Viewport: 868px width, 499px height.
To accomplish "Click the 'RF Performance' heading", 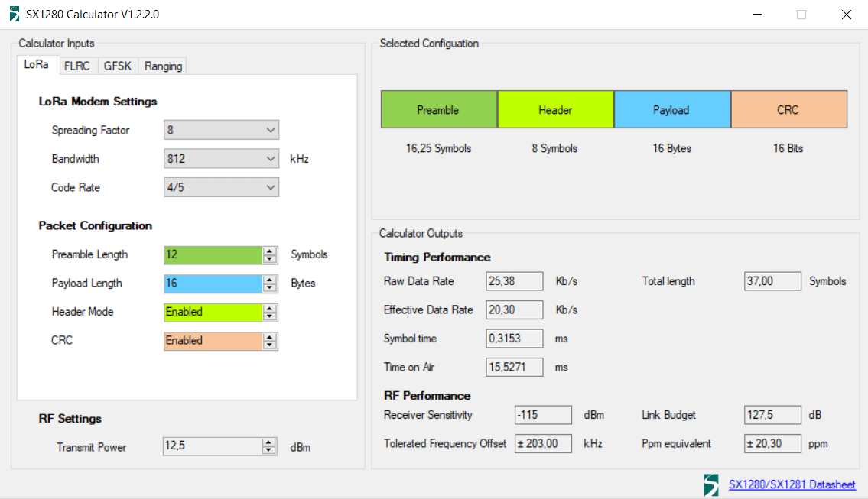I will [x=427, y=396].
